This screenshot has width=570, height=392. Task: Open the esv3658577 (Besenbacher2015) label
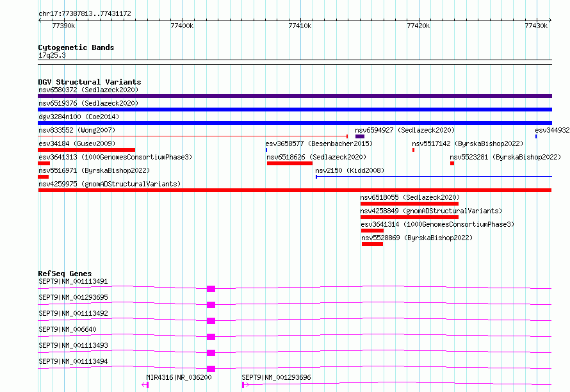tap(319, 143)
